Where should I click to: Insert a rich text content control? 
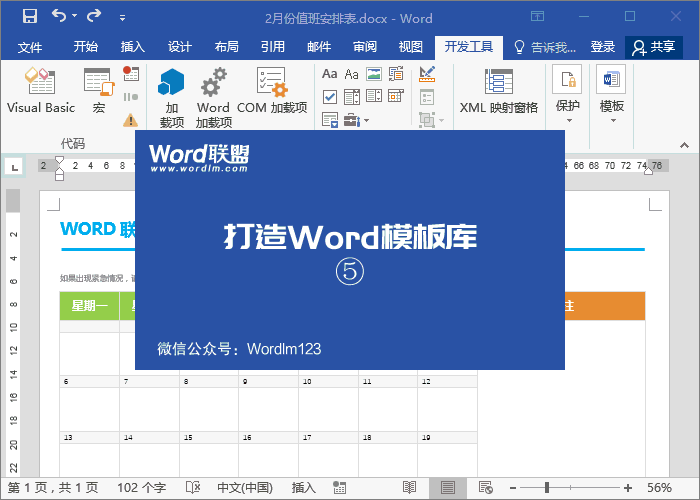[329, 74]
